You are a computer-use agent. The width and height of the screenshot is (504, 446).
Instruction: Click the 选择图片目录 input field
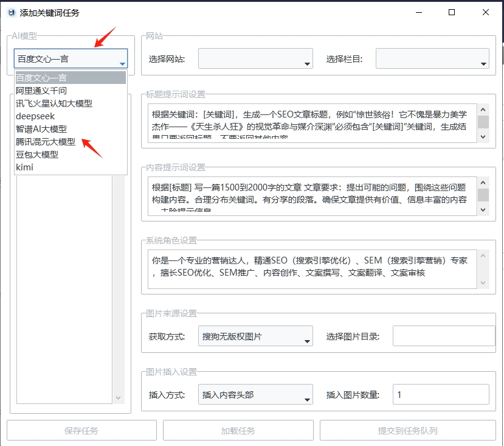444,336
